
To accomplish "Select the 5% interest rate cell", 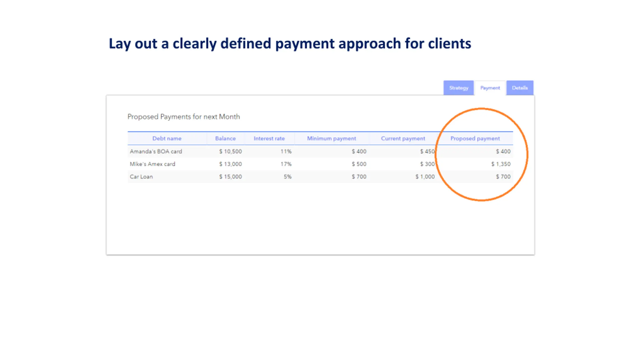I will tap(288, 176).
